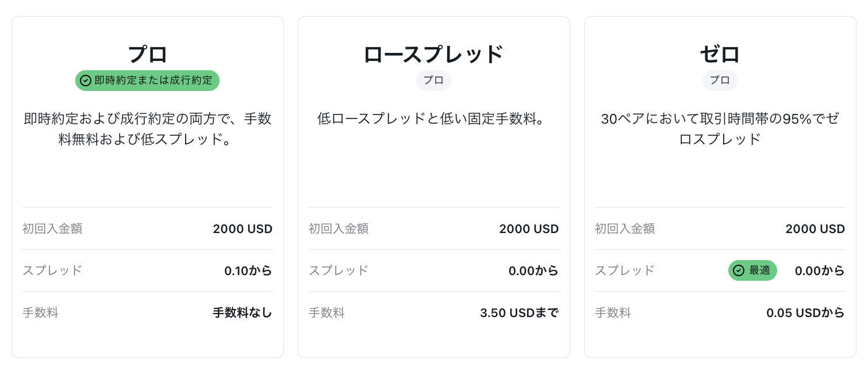This screenshot has height=374, width=868.
Task: Click the 初回入金額 label in the プロ card
Action: [52, 228]
